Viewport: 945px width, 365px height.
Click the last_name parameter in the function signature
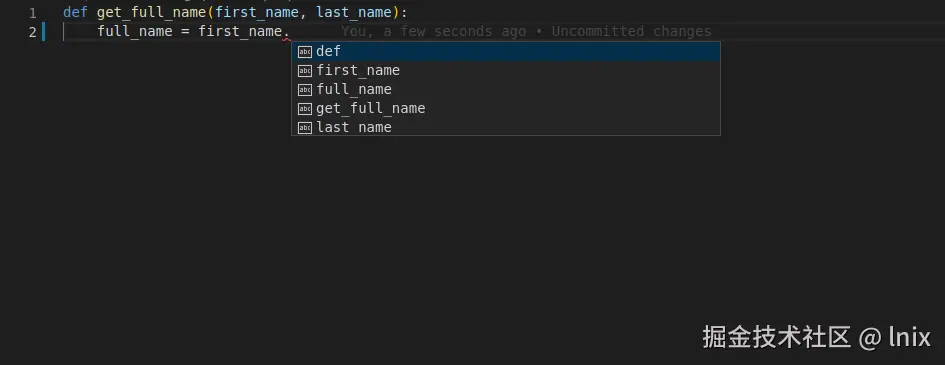(354, 13)
